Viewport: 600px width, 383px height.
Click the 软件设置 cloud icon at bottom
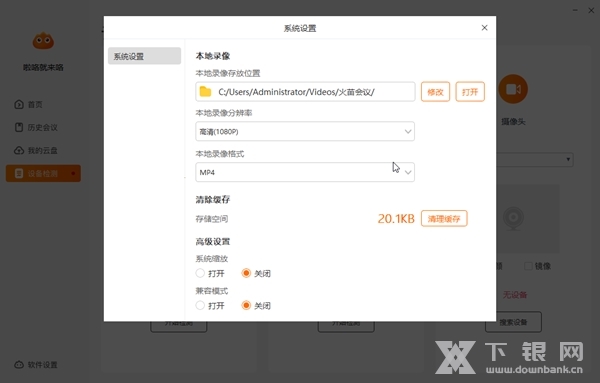tap(19, 365)
